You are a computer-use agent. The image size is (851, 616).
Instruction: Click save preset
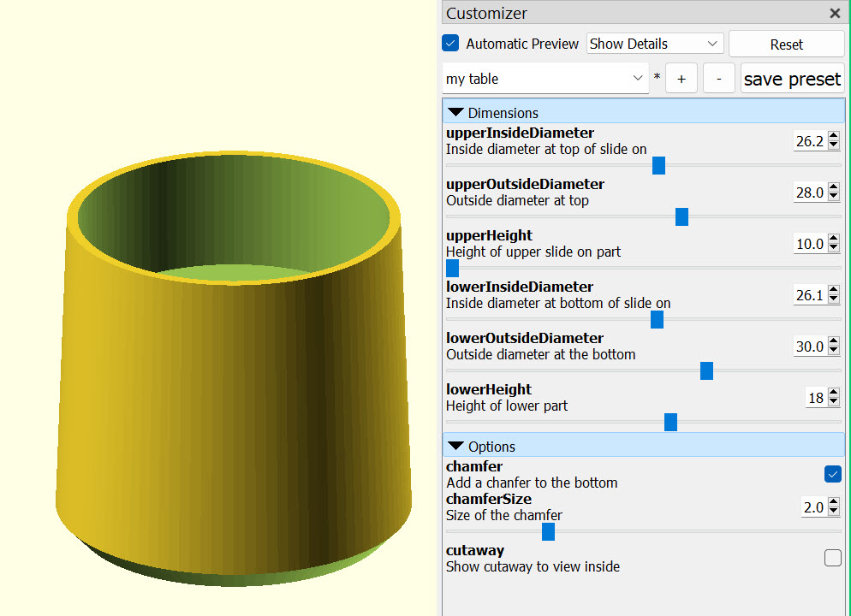click(792, 78)
